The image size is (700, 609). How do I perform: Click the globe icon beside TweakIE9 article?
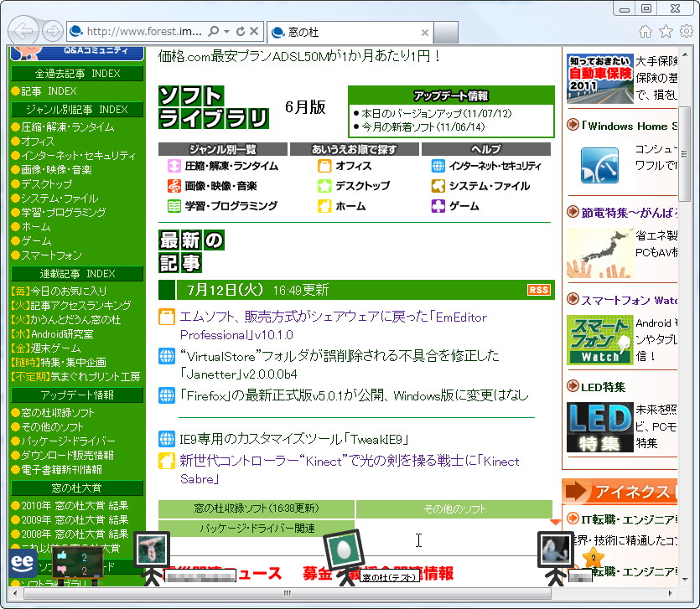coord(167,439)
